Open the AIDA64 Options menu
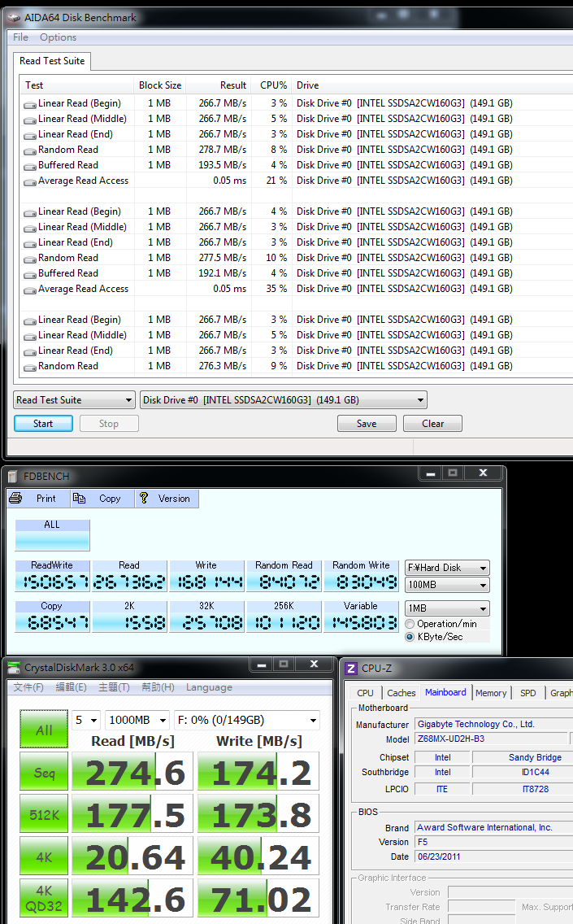The height and width of the screenshot is (924, 573). 59,37
